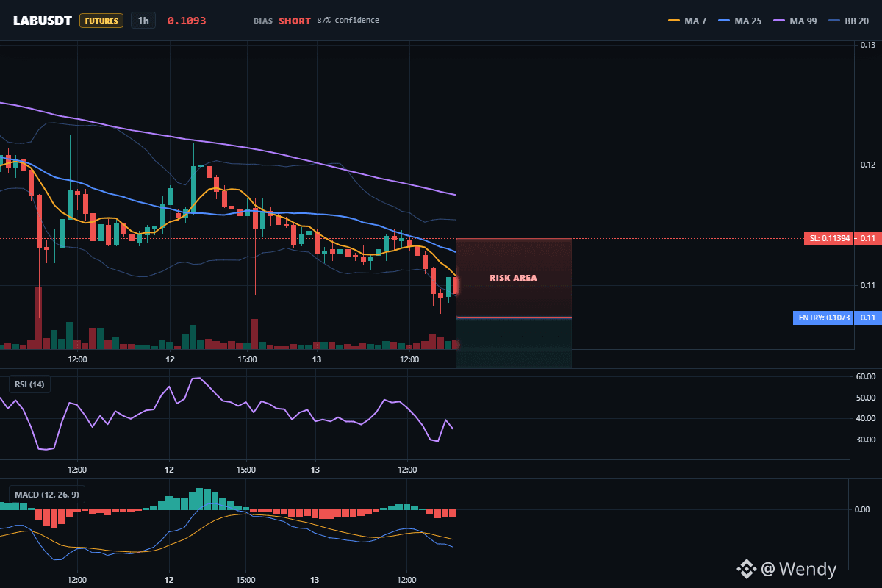Click the RISK AREA zone label
Viewport: 882px width, 588px height.
tap(513, 278)
